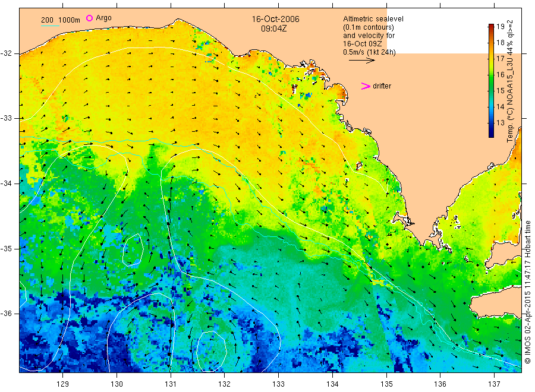This screenshot has width=535, height=392.
Task: Click the latitude axis label -33
Action: coord(6,118)
